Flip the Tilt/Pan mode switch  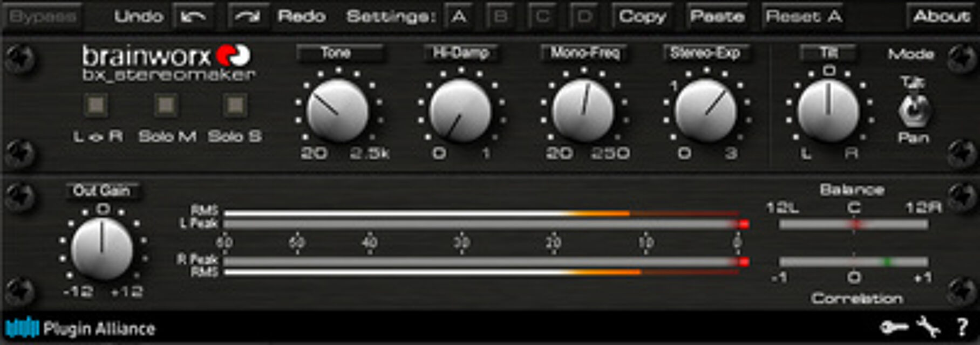(x=913, y=109)
